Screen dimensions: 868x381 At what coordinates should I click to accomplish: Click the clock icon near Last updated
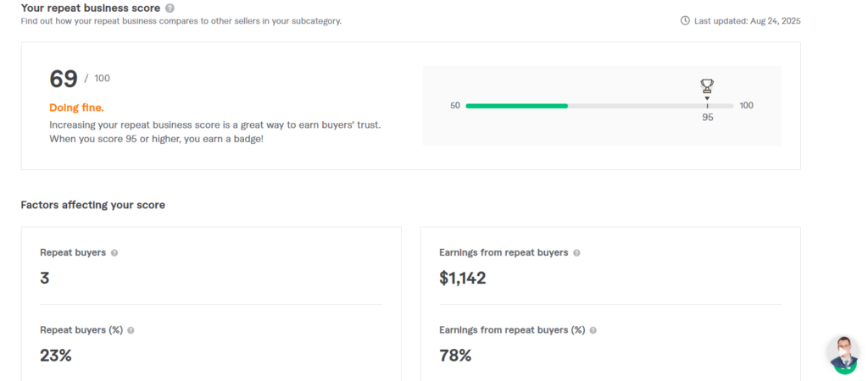(685, 20)
